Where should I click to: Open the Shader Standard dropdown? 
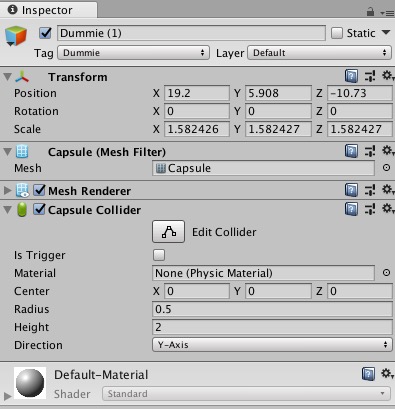[246, 394]
